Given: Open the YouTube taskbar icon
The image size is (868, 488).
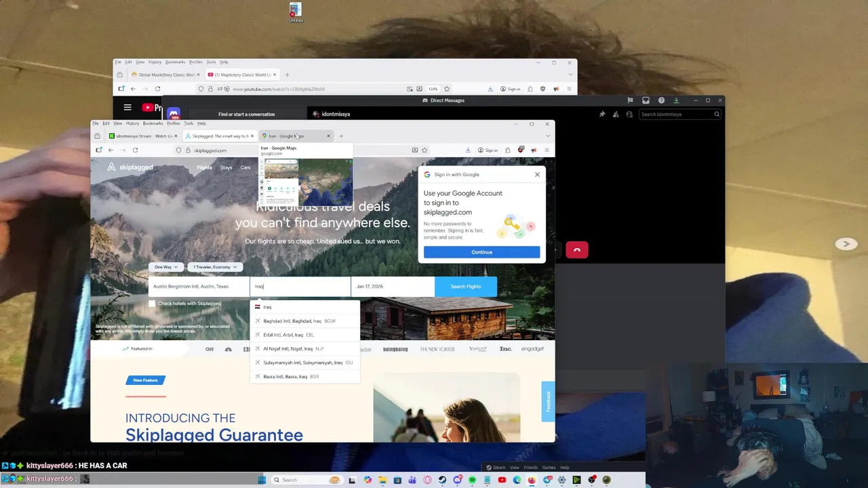Looking at the screenshot, I should click(x=502, y=480).
